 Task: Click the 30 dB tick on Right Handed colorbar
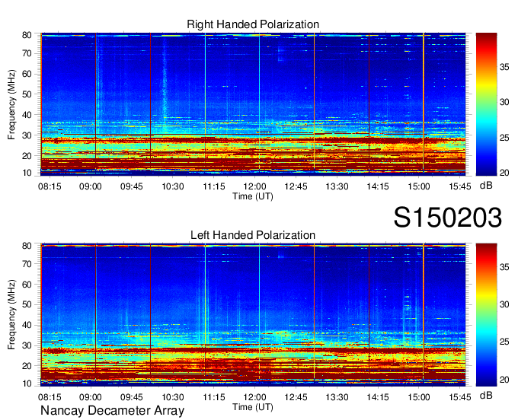coord(504,102)
